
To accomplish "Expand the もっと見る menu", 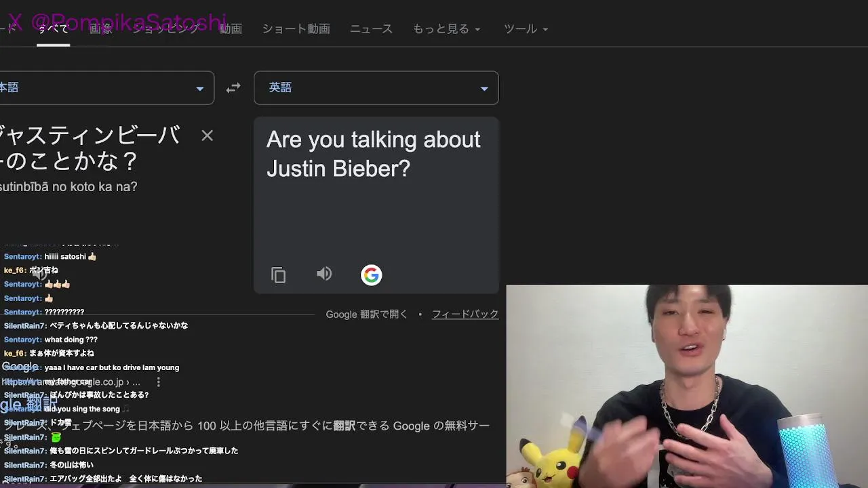I will pyautogui.click(x=446, y=29).
